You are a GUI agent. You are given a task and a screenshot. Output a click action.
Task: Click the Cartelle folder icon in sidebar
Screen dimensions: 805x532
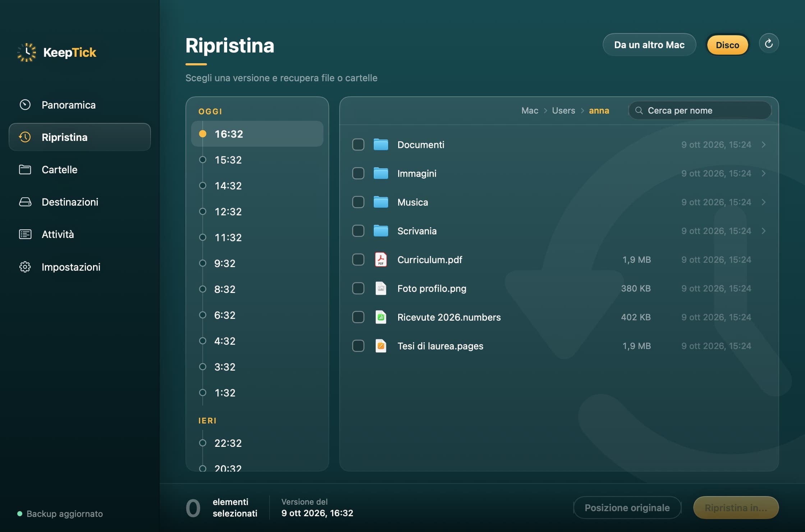25,169
